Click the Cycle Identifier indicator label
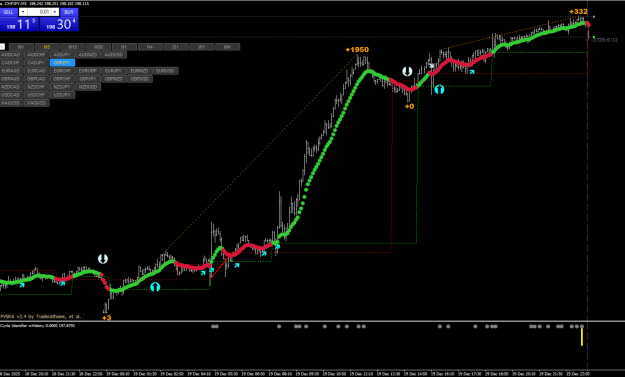This screenshot has width=625, height=377. 37,326
